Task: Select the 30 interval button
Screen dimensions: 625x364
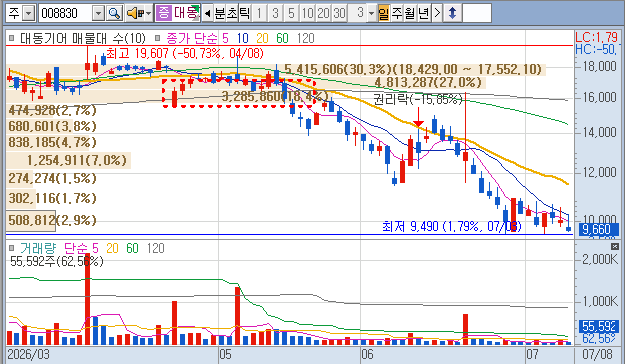Action: (x=339, y=13)
